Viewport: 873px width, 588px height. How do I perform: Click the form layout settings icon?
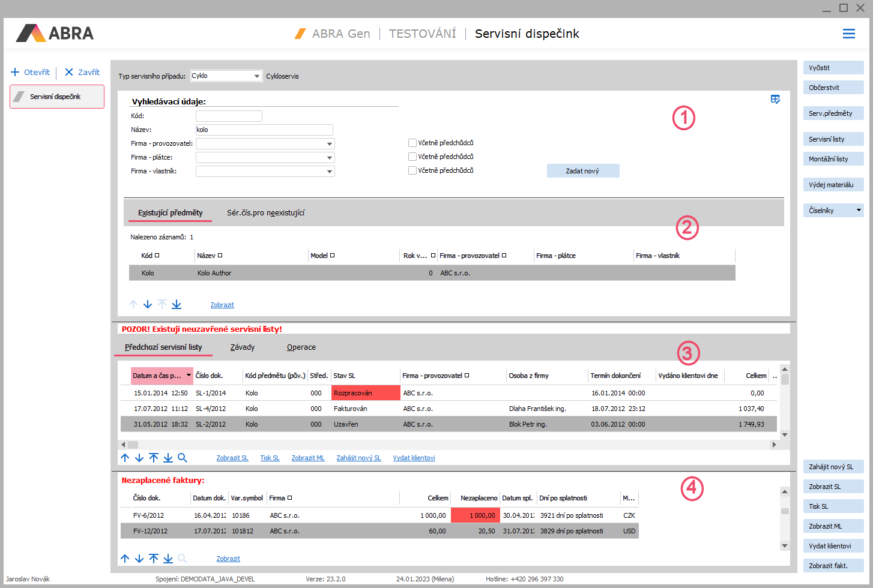click(x=775, y=100)
